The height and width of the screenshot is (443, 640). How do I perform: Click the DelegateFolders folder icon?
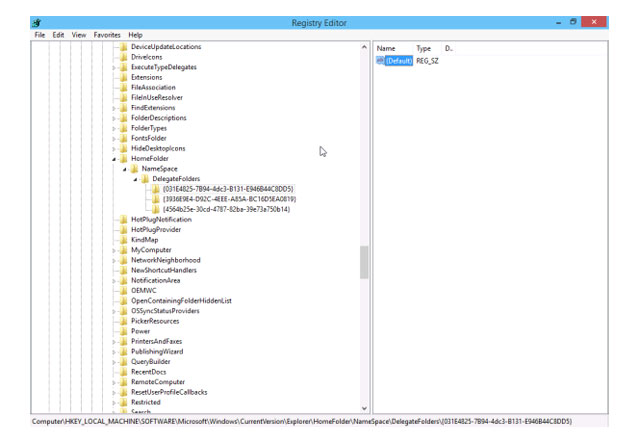coord(145,179)
